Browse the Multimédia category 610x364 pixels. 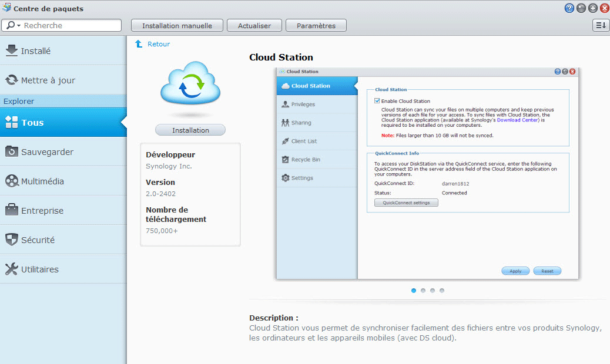[63, 181]
